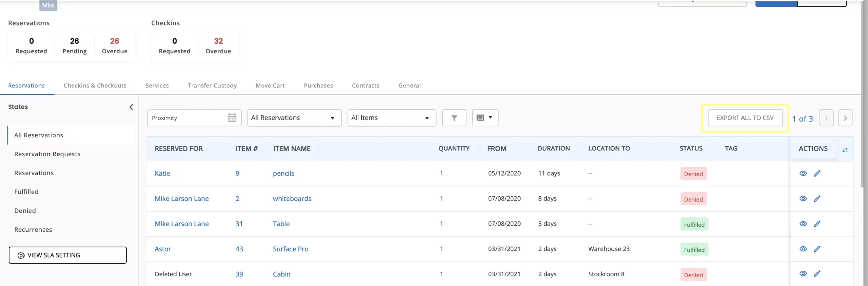This screenshot has width=868, height=286.
Task: Edit the Surface Pro reservation
Action: pos(817,249)
